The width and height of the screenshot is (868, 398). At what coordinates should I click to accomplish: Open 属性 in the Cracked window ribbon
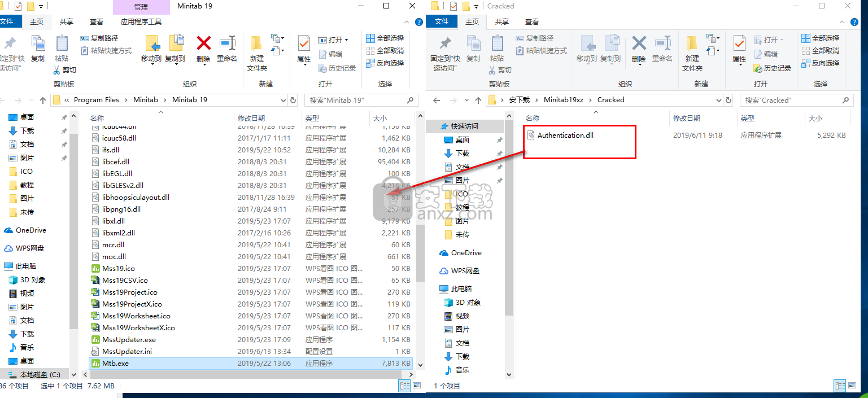click(739, 50)
